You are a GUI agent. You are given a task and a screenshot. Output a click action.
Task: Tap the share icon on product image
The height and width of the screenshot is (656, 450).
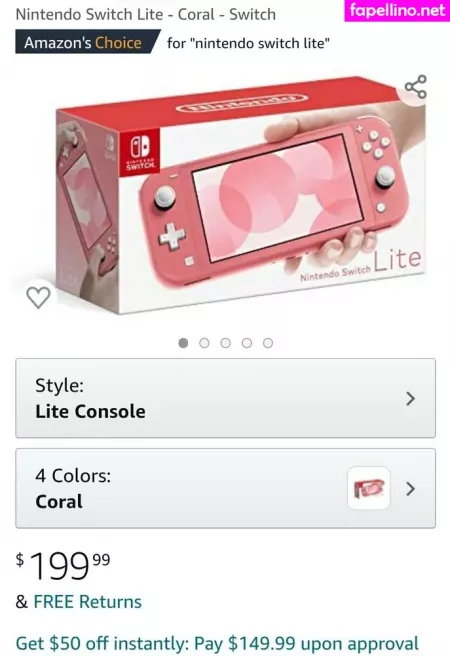(x=416, y=87)
